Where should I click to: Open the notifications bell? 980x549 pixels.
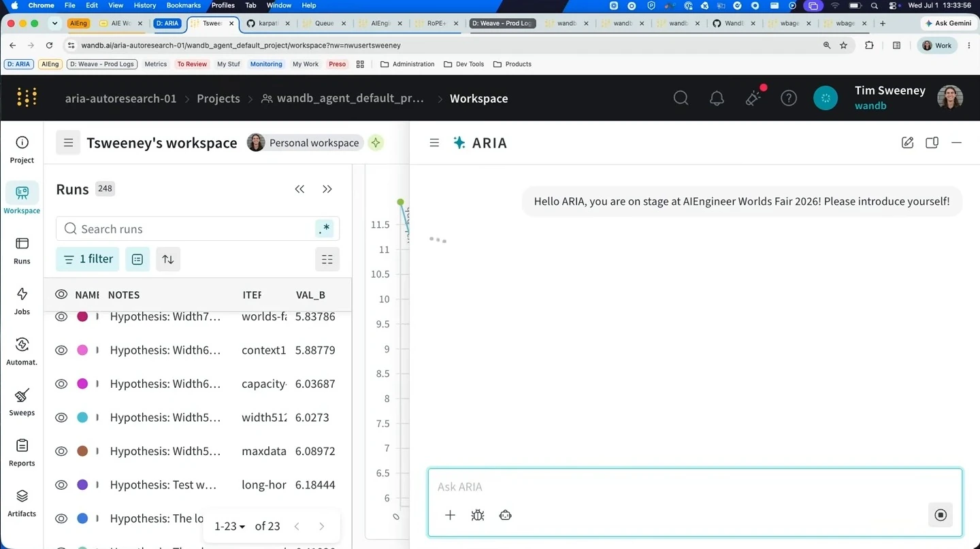(x=717, y=98)
